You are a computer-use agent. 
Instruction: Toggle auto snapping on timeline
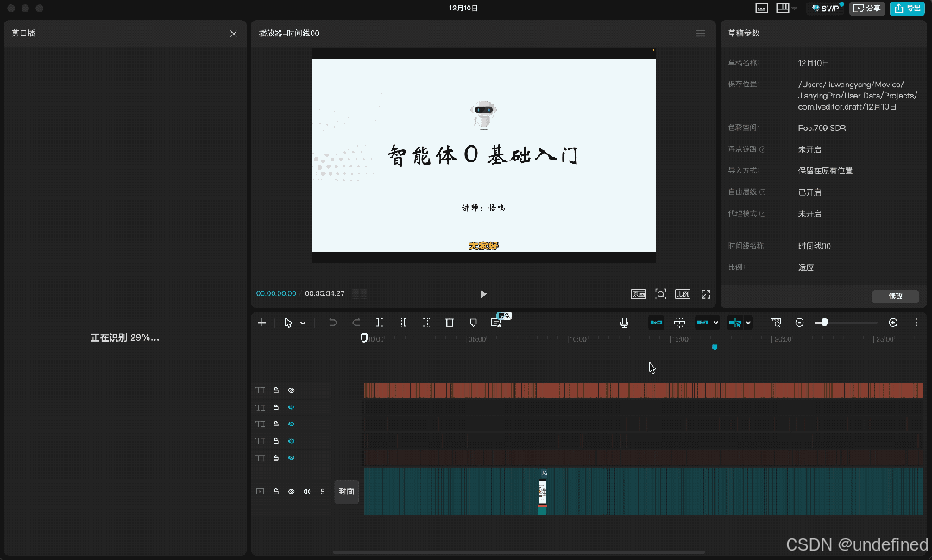pos(679,322)
